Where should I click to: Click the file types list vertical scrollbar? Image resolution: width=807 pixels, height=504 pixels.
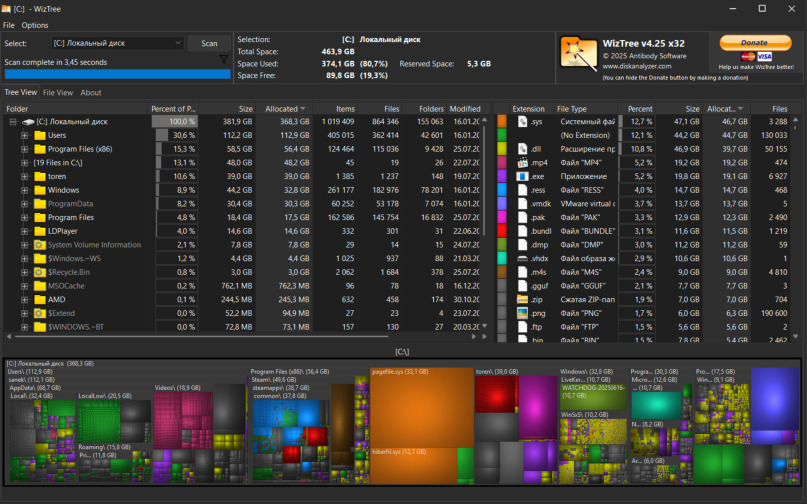pyautogui.click(x=796, y=229)
